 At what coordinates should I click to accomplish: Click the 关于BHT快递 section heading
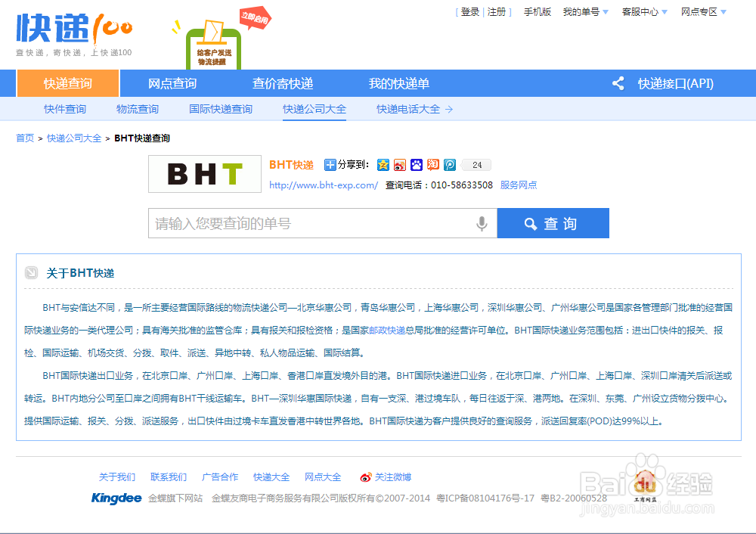coord(80,273)
